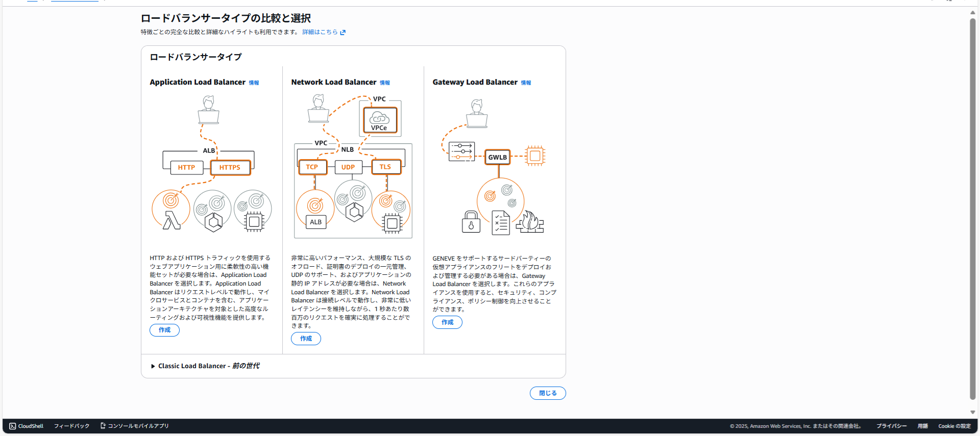Create an Application Load Balancer
This screenshot has height=436, width=980.
coord(164,330)
